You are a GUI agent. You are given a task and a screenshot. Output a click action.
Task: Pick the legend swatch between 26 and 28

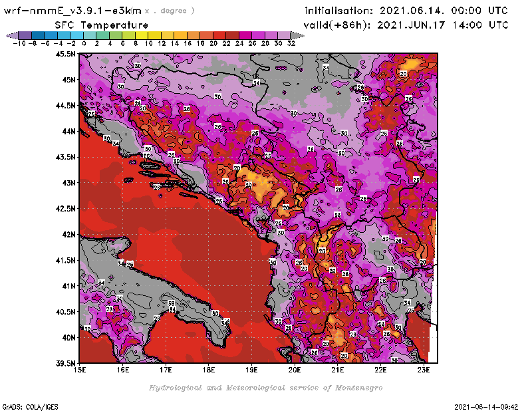click(x=258, y=35)
